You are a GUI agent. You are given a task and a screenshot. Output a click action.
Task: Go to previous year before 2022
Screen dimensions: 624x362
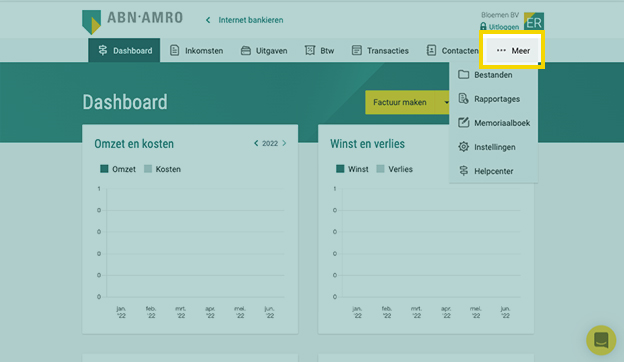point(256,143)
